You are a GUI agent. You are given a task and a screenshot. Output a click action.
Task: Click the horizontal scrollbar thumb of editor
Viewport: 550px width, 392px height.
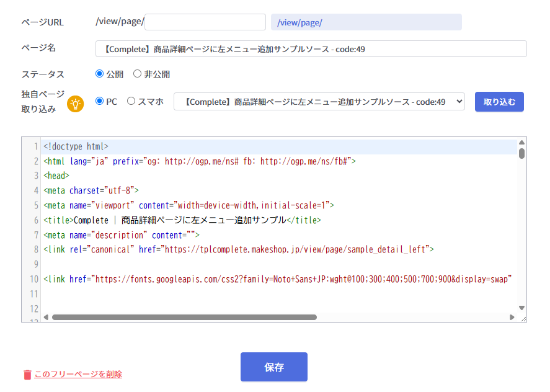pos(185,317)
